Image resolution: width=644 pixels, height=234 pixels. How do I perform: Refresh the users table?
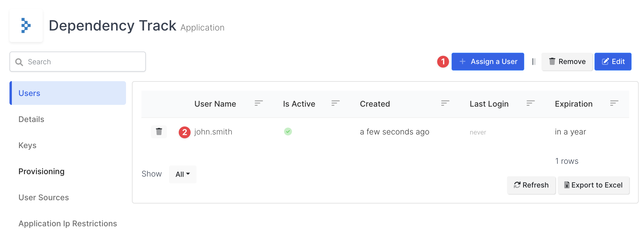click(531, 185)
